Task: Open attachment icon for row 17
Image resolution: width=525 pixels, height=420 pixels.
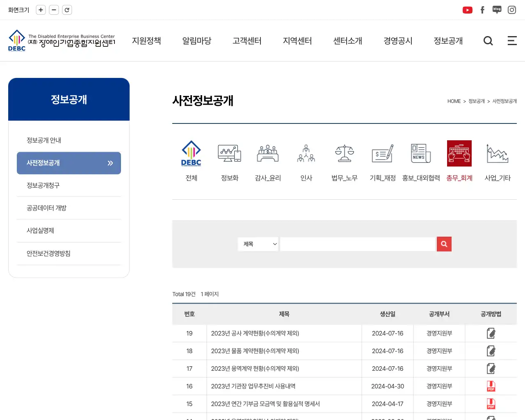Action: [x=491, y=369]
